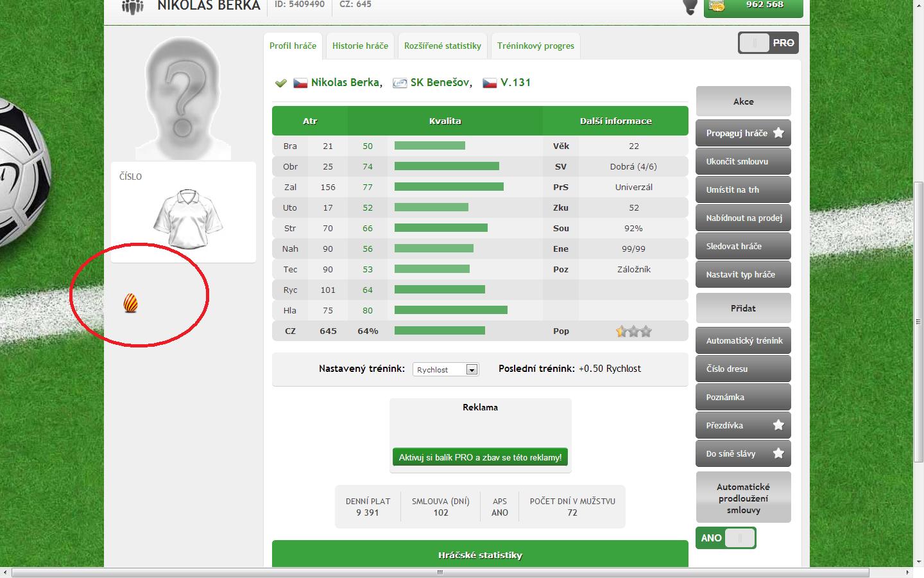Screen dimensions: 924x578
Task: Click Umístit na trh button
Action: click(743, 189)
